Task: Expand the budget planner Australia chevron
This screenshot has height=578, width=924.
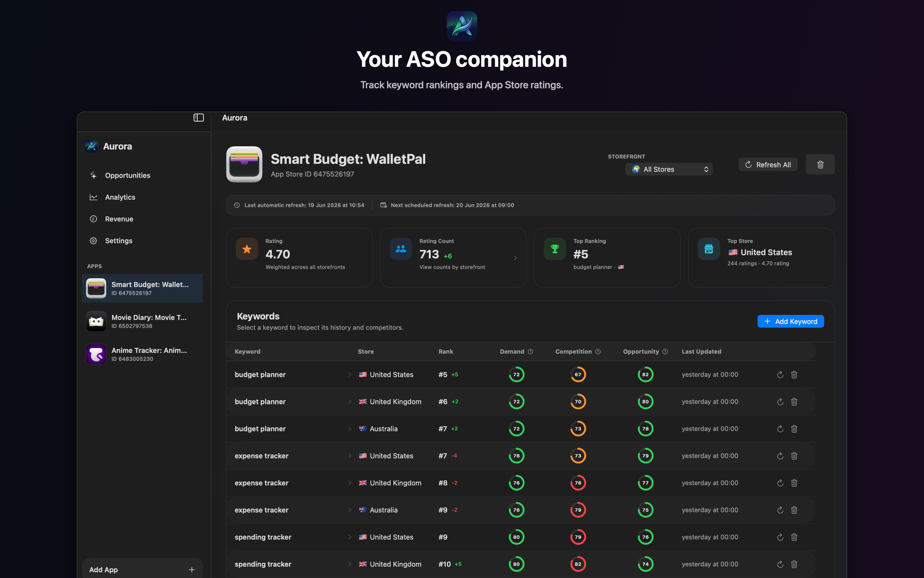Action: (349, 429)
